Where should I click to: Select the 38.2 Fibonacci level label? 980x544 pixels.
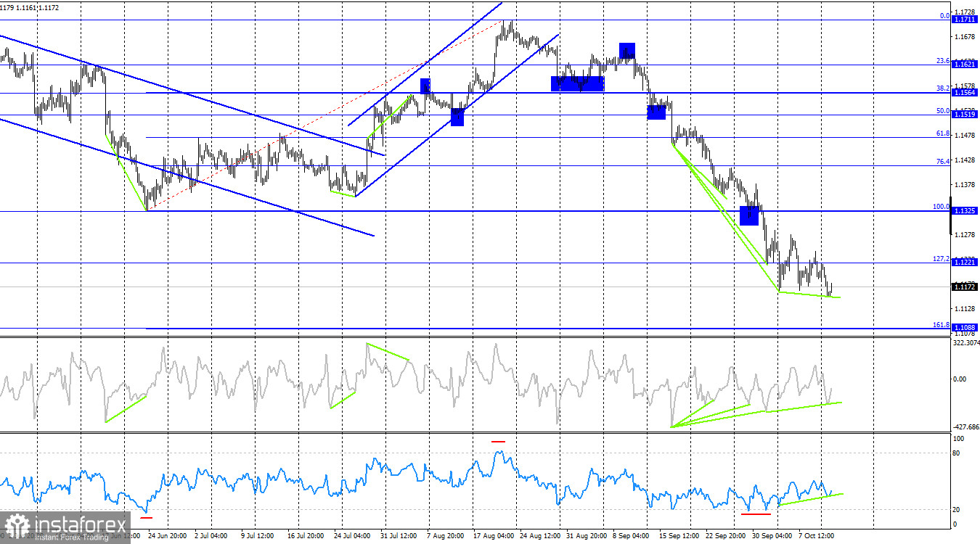point(942,88)
